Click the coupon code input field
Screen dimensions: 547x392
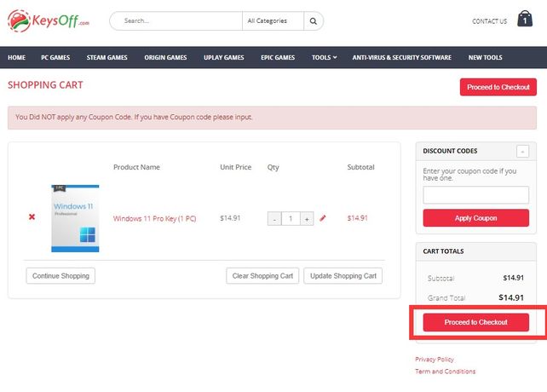[475, 195]
